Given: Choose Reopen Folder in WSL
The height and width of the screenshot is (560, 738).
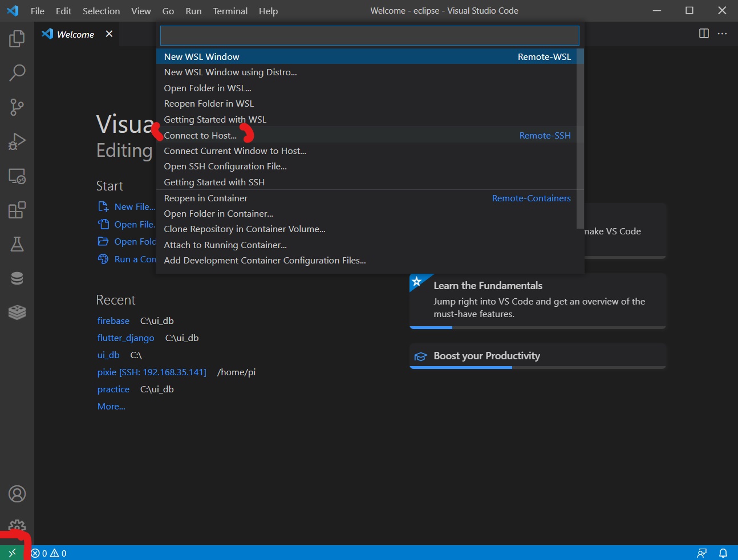Looking at the screenshot, I should coord(366,104).
